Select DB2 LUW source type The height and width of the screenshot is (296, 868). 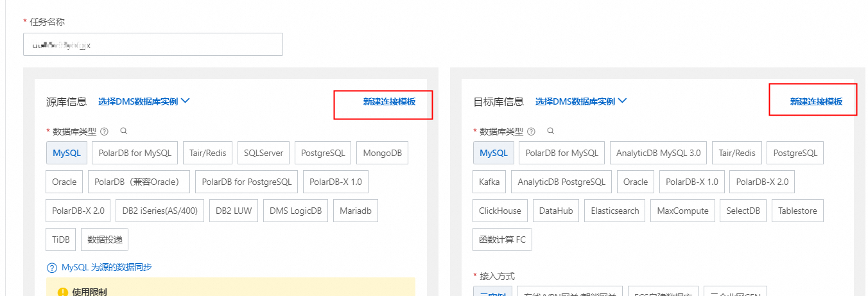click(234, 211)
